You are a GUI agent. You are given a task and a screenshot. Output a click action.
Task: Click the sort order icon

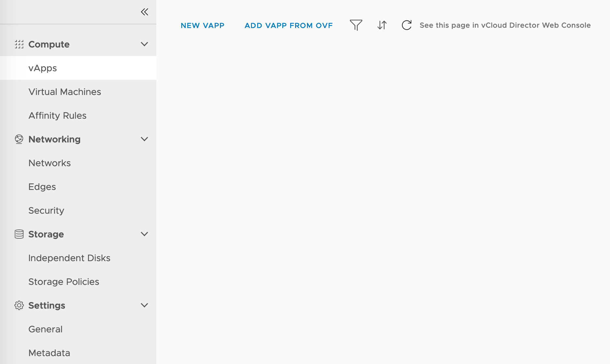coord(382,25)
